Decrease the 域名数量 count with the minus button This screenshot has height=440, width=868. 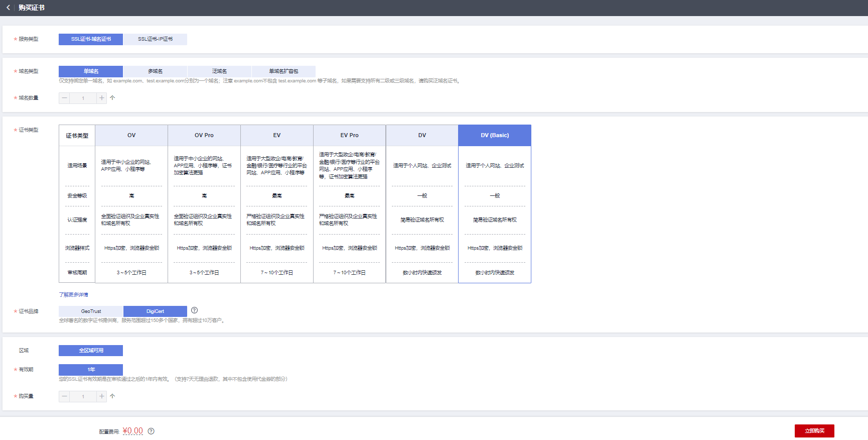coord(64,98)
